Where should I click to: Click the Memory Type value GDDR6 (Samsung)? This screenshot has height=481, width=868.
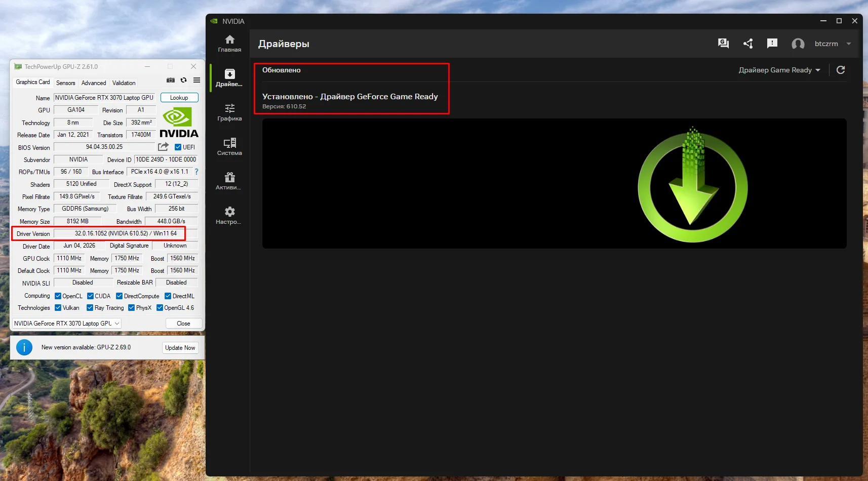click(x=85, y=209)
